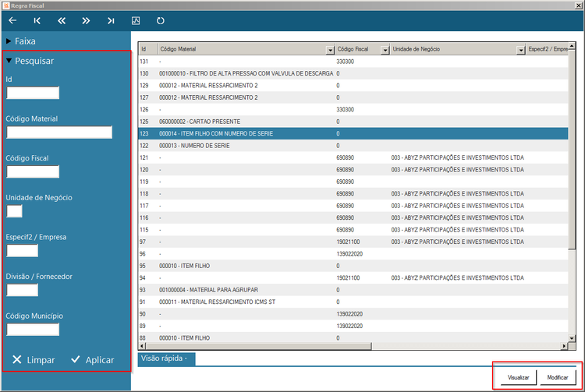
Task: Click the vertical scrollbar up arrow
Action: (572, 46)
